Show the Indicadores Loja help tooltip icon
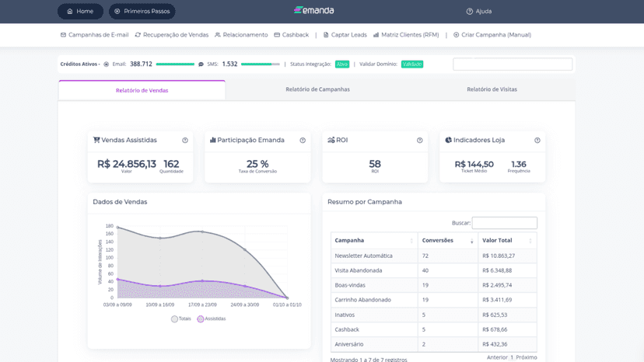This screenshot has width=644, height=362. coord(537,141)
